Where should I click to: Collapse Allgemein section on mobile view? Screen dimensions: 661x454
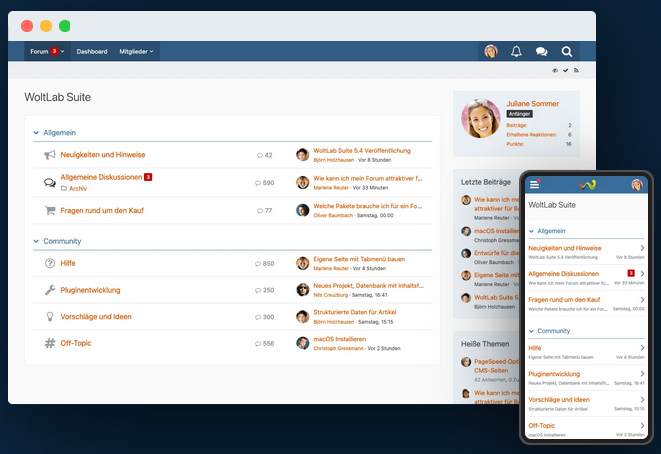click(x=532, y=231)
